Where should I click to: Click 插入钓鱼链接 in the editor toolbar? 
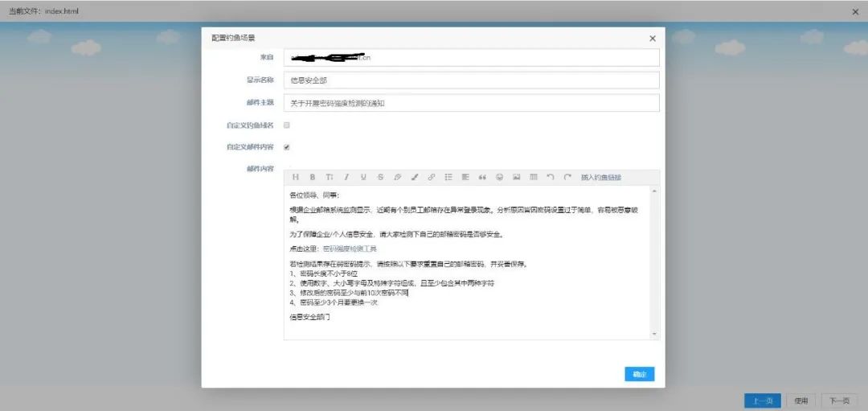(600, 177)
